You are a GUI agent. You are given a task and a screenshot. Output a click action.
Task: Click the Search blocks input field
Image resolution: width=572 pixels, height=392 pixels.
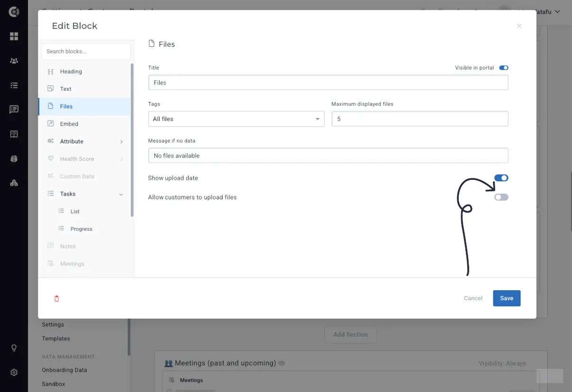click(86, 52)
